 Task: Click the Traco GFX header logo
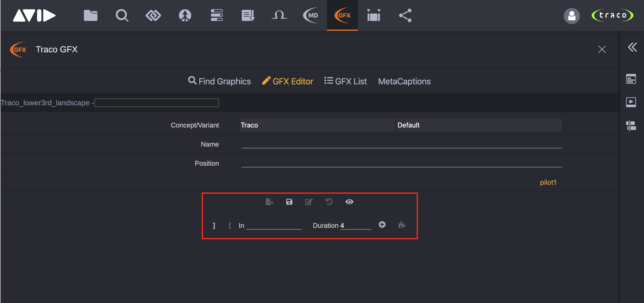pos(18,50)
